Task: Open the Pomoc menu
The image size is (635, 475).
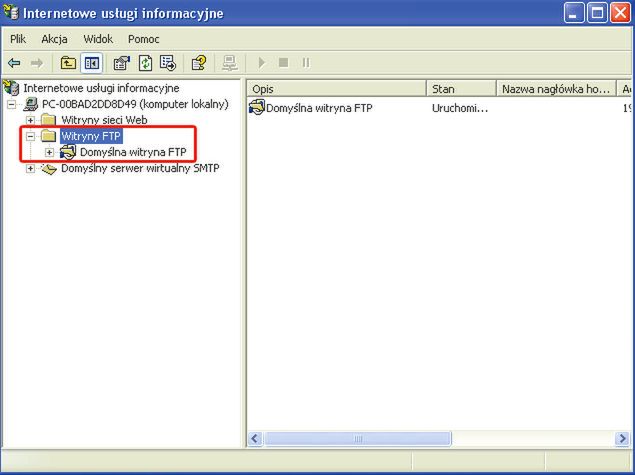Action: tap(143, 39)
